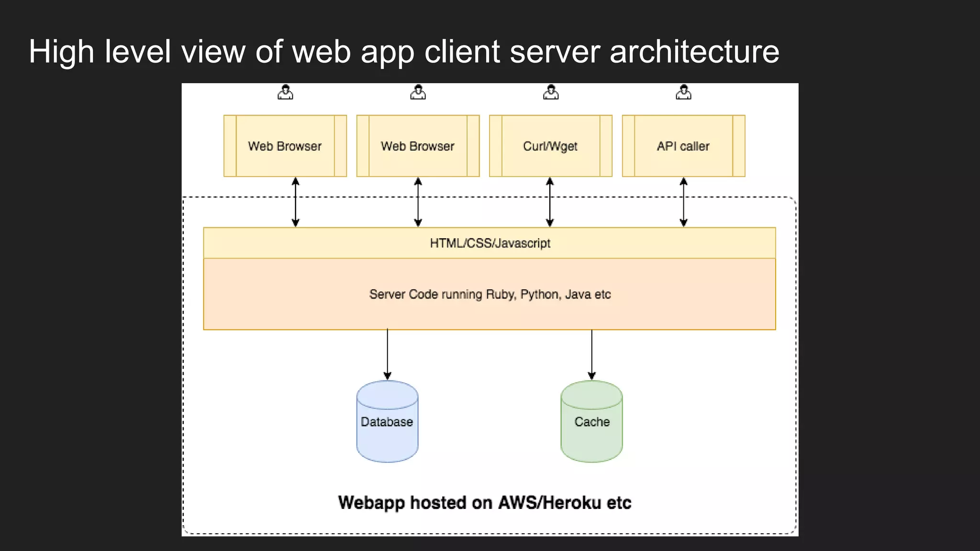Select the HTML/CSS/Javascript layer bar
Image resolution: width=980 pixels, height=551 pixels.
pos(490,243)
